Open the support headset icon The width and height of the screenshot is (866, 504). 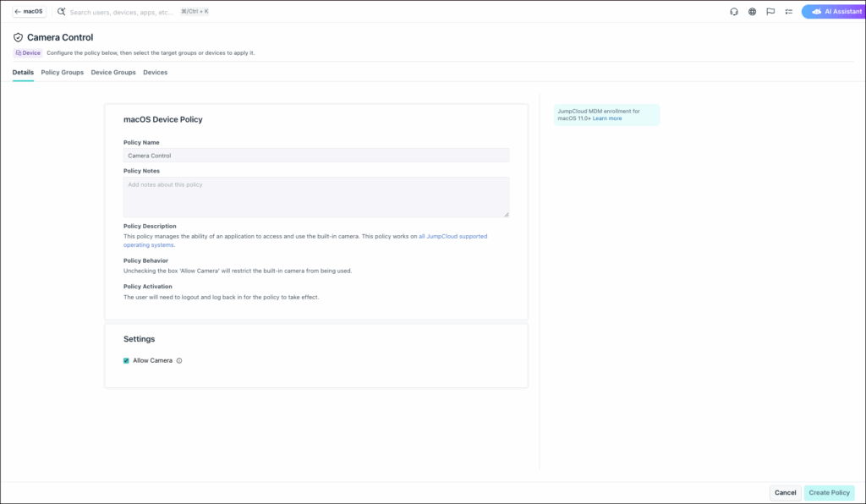pos(733,12)
